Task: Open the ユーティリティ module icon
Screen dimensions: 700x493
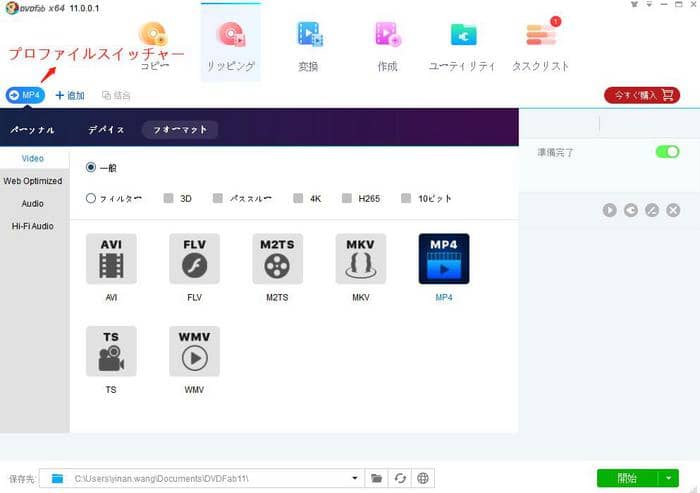Action: 462,37
